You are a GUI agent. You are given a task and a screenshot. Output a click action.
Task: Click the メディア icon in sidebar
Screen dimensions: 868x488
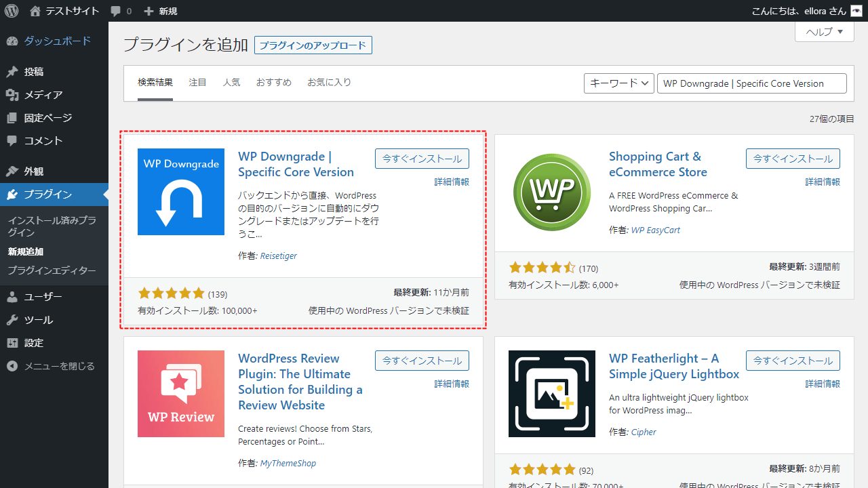pyautogui.click(x=12, y=95)
